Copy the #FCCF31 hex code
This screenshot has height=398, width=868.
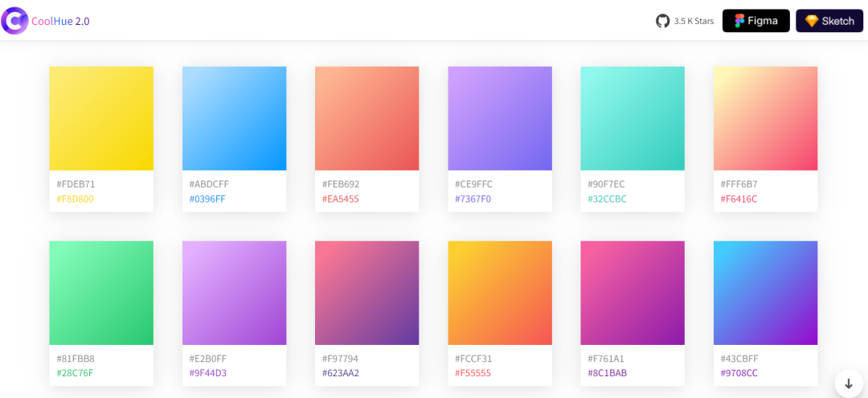[473, 359]
